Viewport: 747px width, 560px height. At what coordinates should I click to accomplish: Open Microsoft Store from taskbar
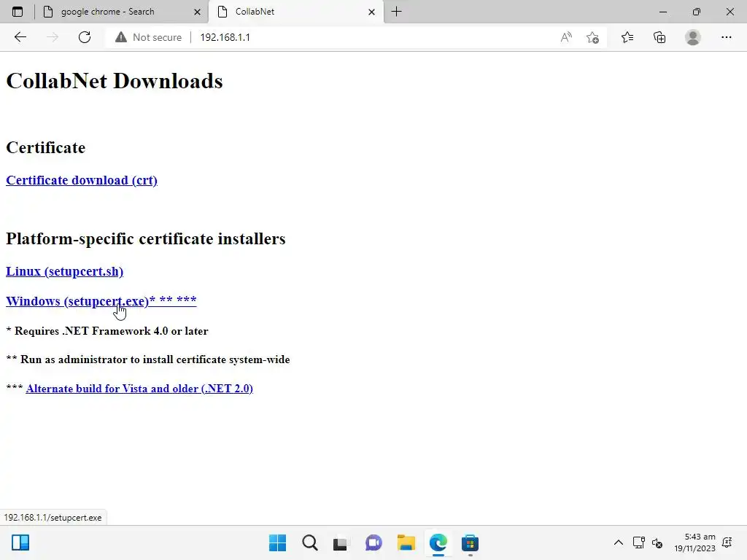point(470,542)
